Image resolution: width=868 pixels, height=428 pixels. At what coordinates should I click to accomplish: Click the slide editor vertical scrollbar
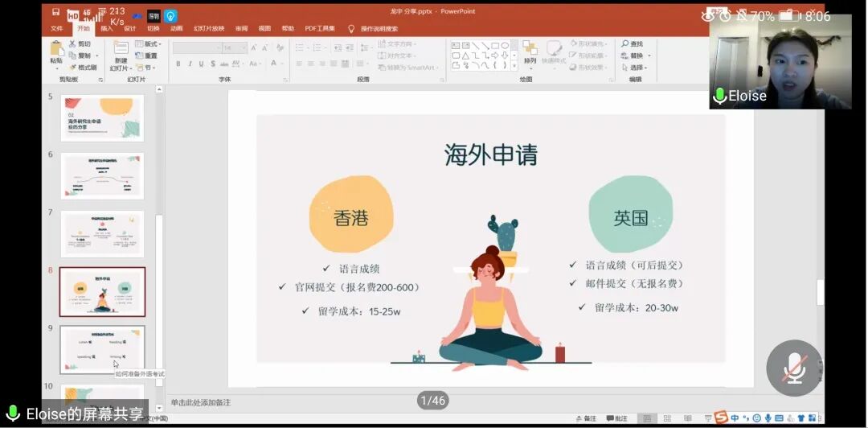(x=820, y=293)
